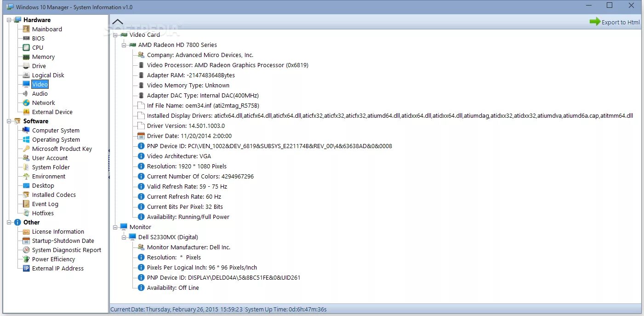The height and width of the screenshot is (316, 644).
Task: Open the Hotfixes section
Action: 43,213
